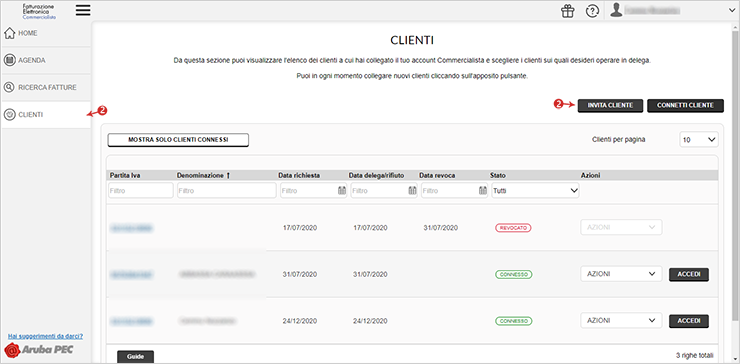Click the Data richiesta column header

299,175
